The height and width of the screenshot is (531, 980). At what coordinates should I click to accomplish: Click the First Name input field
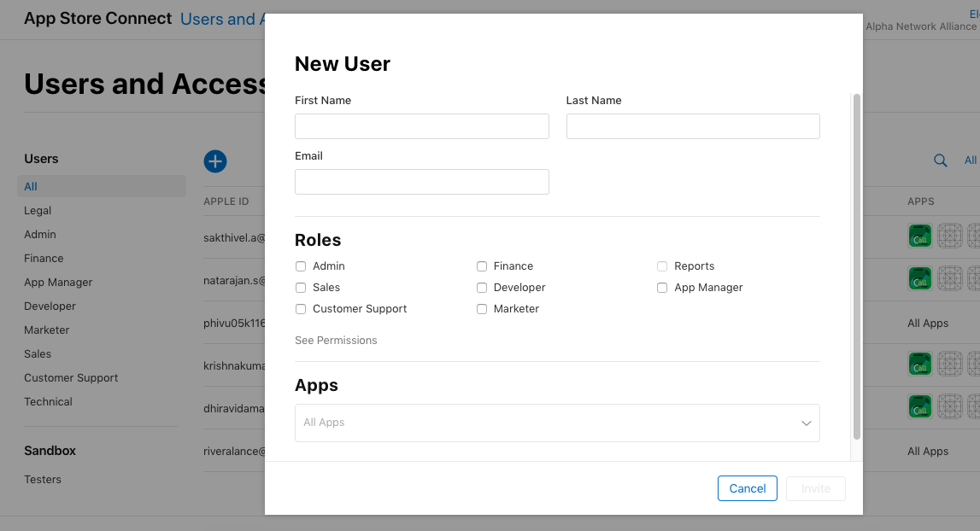(421, 126)
